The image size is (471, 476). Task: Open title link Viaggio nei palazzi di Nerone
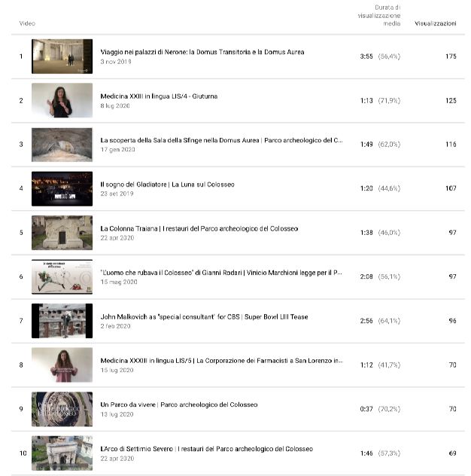point(202,52)
